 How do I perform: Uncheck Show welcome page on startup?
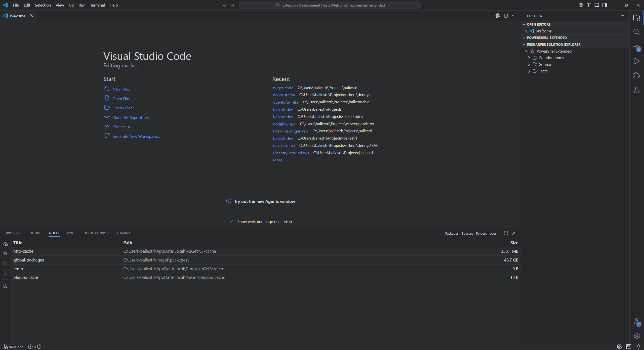[231, 222]
